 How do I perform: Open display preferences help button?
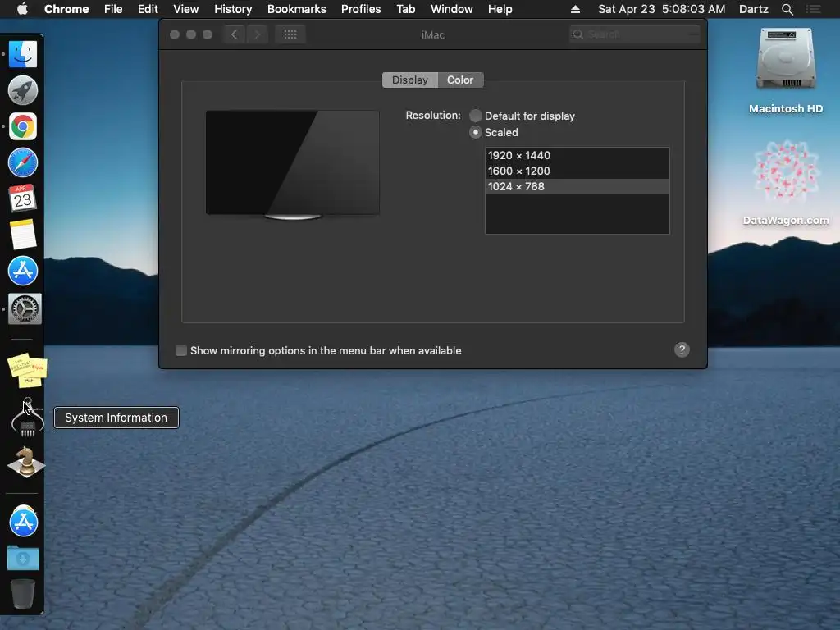click(x=682, y=349)
